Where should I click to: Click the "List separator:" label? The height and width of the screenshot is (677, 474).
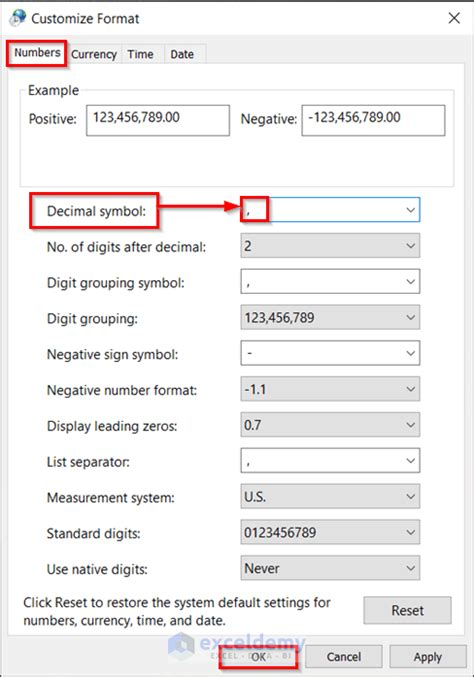coord(88,462)
